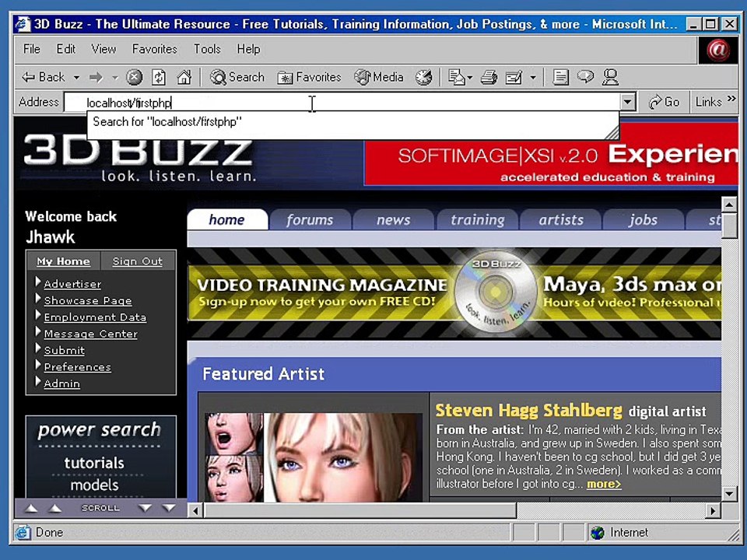Screen dimensions: 747x560
Task: Open the Help menu
Action: [x=248, y=49]
